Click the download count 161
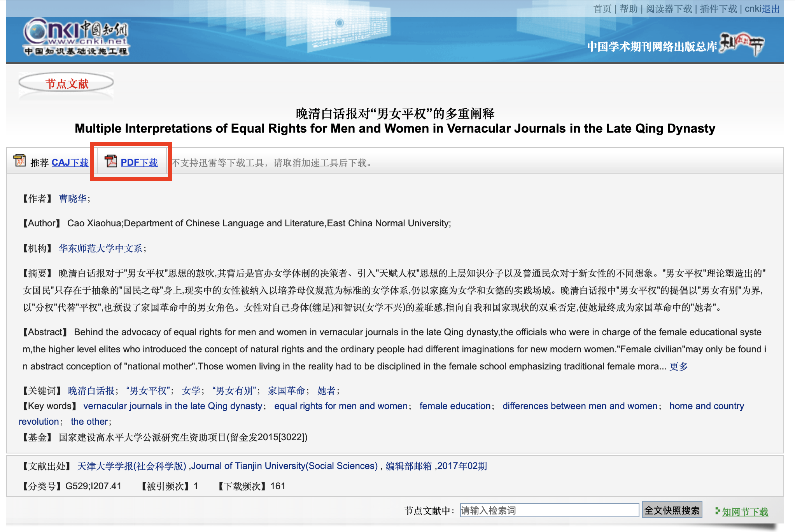Screen dimensions: 795x532 278,486
